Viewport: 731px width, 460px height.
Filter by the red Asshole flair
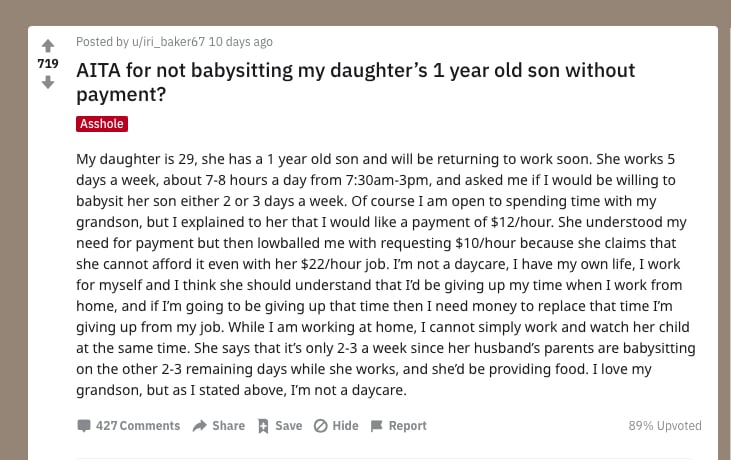point(102,124)
